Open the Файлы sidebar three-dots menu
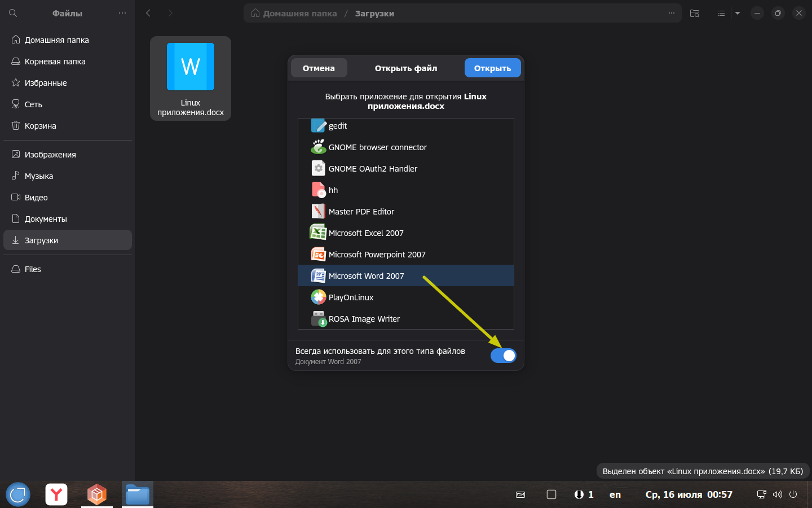The width and height of the screenshot is (812, 508). 122,13
